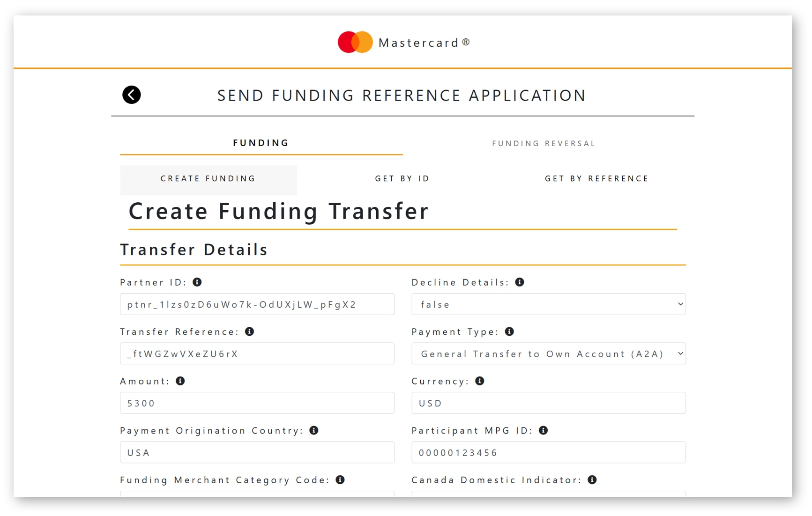Click the Canada Domestic Indicator info icon
This screenshot has width=812, height=516.
point(591,479)
